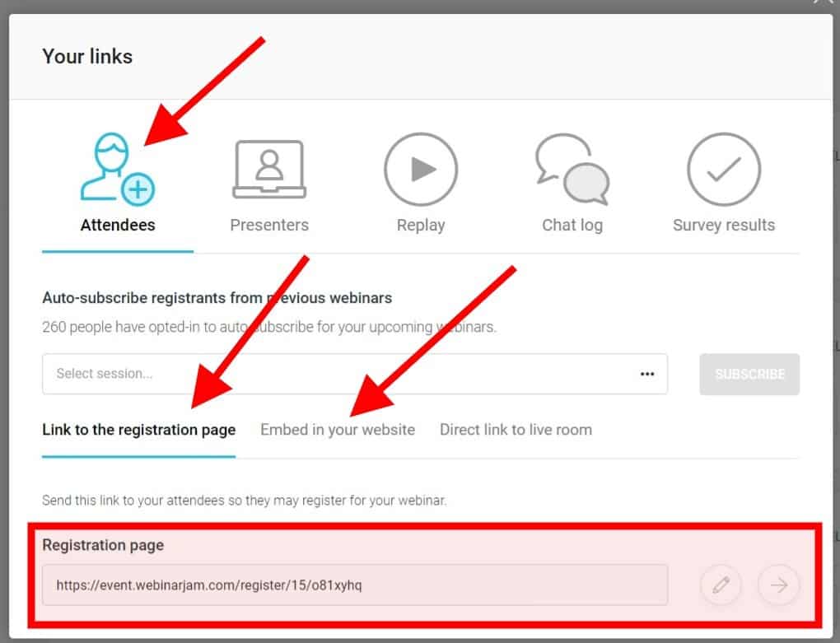Screen dimensions: 840x643
Task: Switch to Direct link to live room tab
Action: (x=516, y=430)
